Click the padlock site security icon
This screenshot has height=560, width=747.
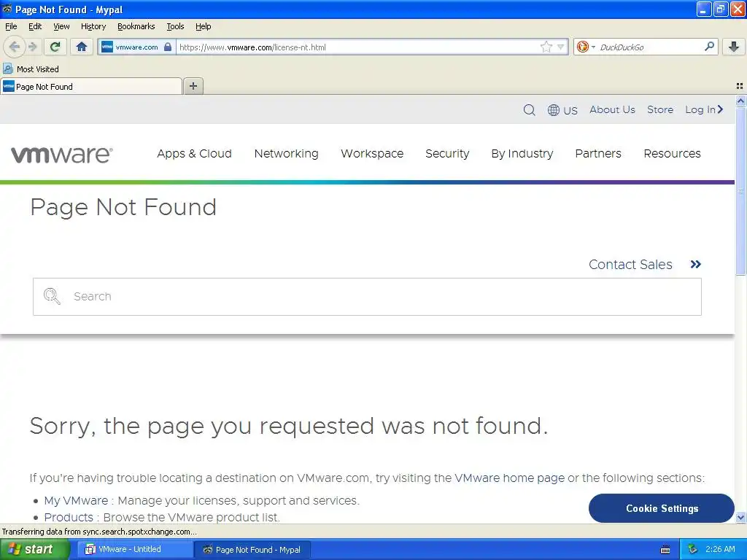click(168, 47)
